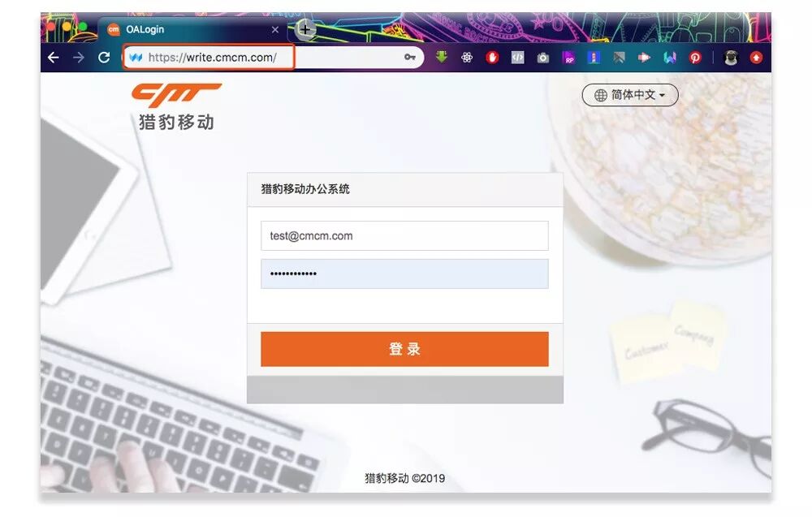This screenshot has height=517, width=812.
Task: Open the code brackets extension icon
Action: pyautogui.click(x=517, y=58)
